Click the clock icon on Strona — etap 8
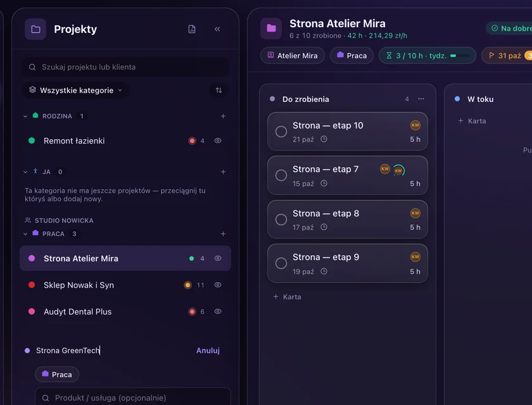Viewport: 532px width, 405px height. [324, 227]
